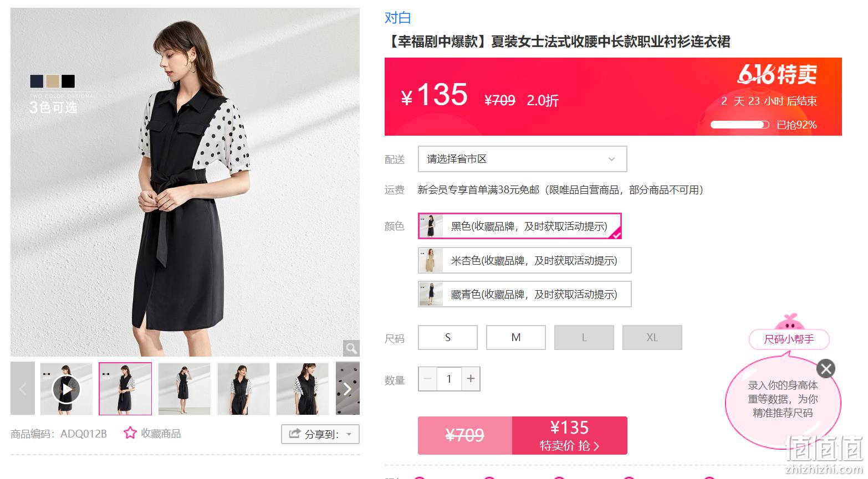Select the 米杏色 color option

[525, 260]
